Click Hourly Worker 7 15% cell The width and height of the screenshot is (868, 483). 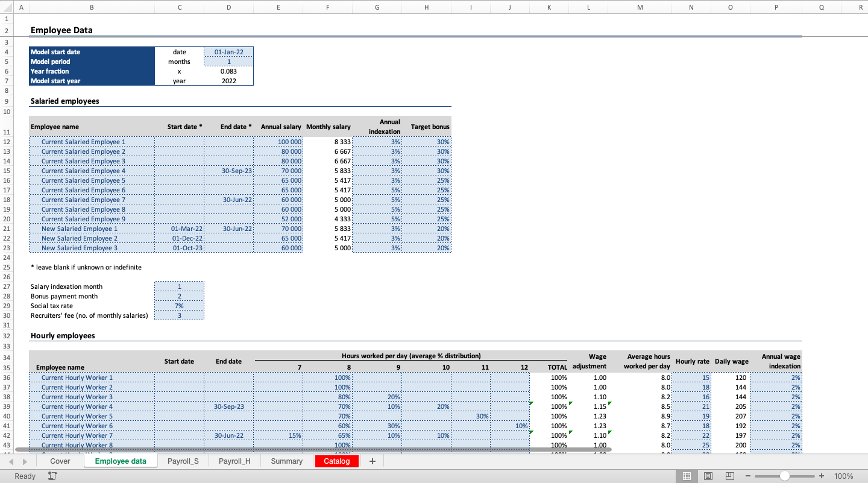(278, 435)
